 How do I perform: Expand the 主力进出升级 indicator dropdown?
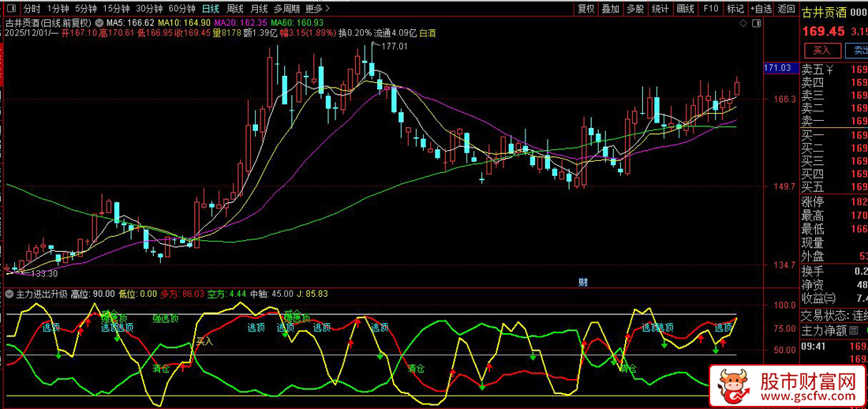pos(9,294)
